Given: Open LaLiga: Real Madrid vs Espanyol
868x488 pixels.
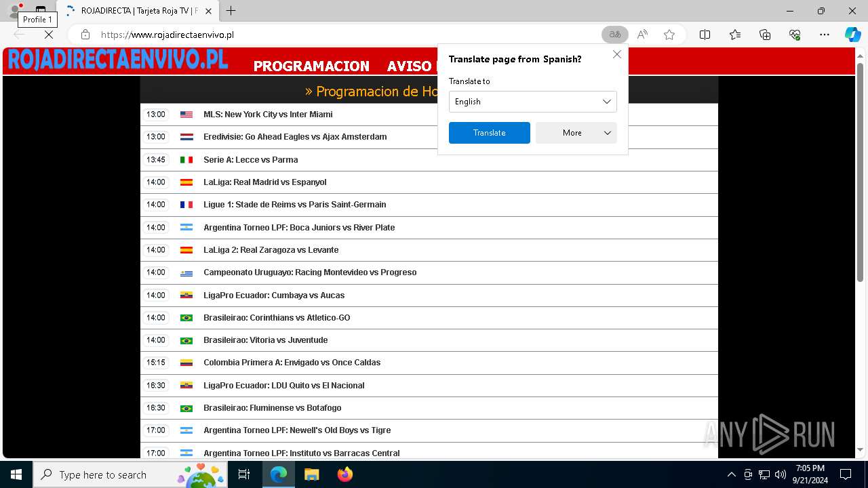Looking at the screenshot, I should pyautogui.click(x=264, y=182).
